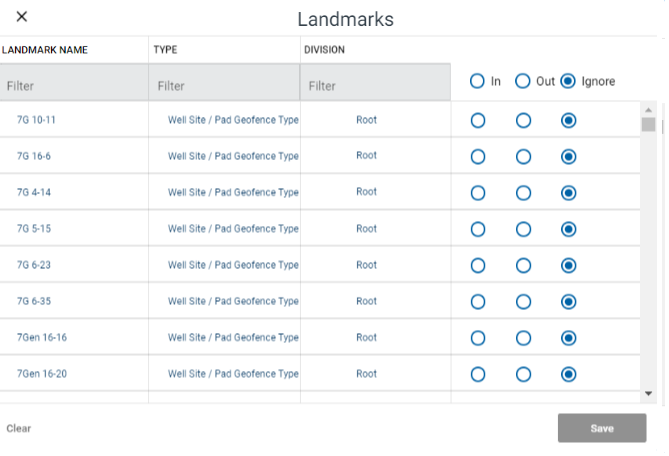Select the header Out radio button

(x=523, y=81)
